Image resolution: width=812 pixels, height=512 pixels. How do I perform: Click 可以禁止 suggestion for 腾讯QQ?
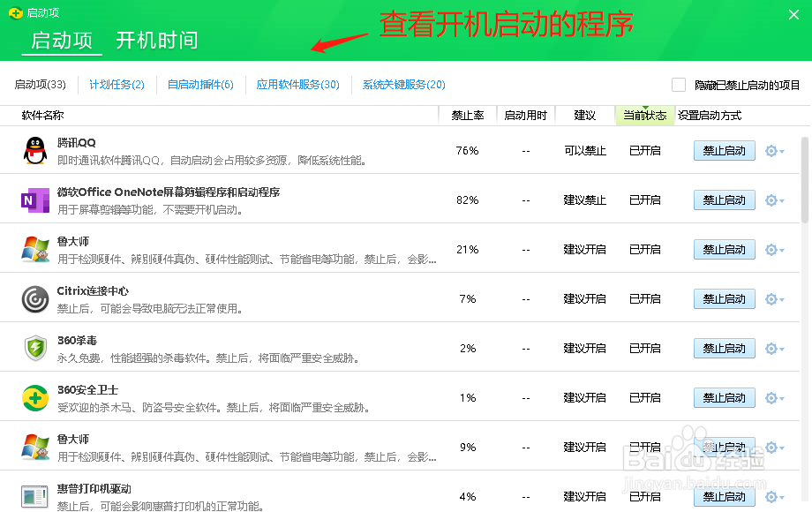tap(585, 151)
